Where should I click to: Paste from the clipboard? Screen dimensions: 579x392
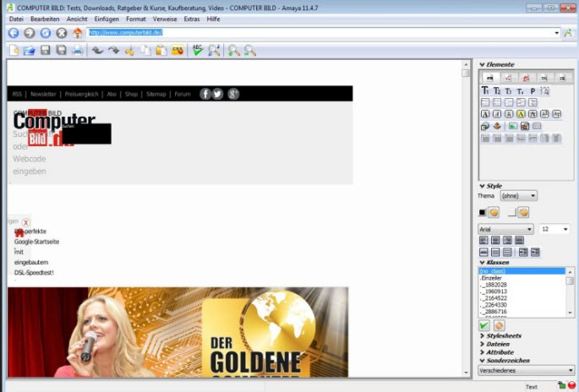[161, 50]
